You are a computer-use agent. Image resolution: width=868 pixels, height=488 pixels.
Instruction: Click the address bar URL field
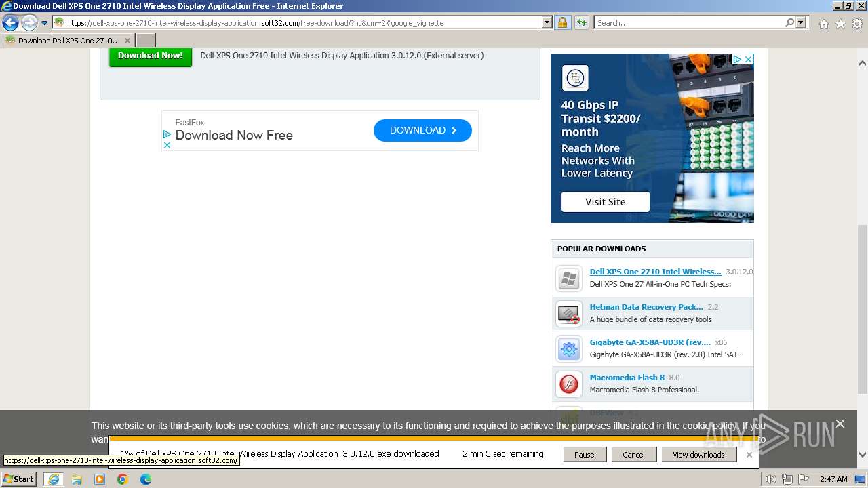pyautogui.click(x=297, y=22)
